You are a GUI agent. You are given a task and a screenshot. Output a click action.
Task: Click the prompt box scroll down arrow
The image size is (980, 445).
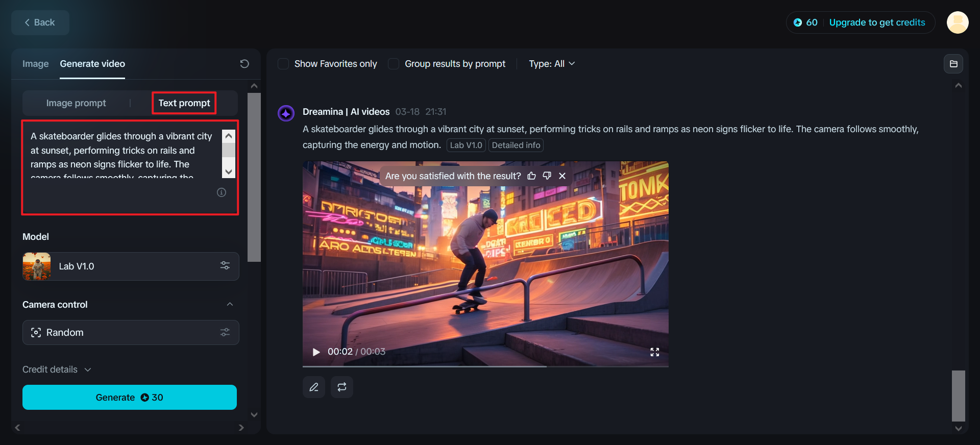coord(229,172)
